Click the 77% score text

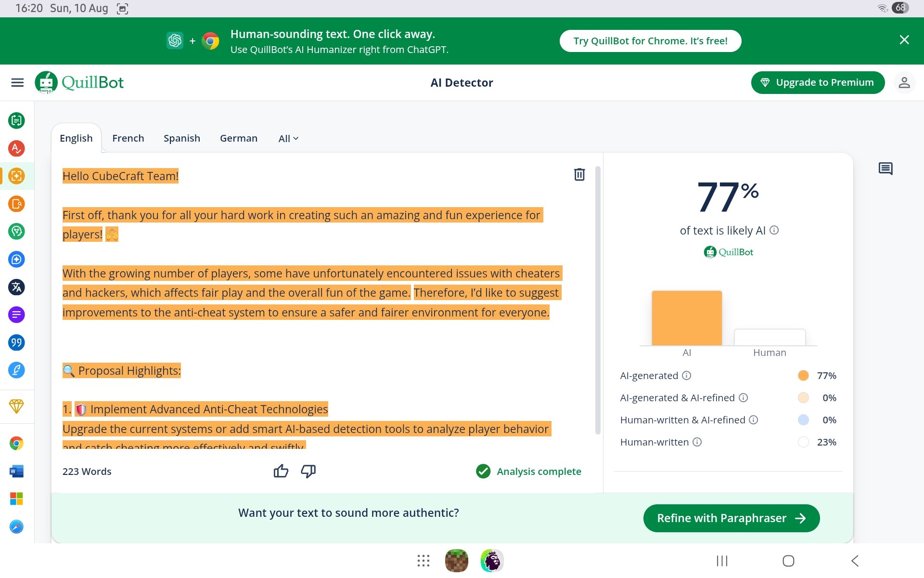coord(728,197)
